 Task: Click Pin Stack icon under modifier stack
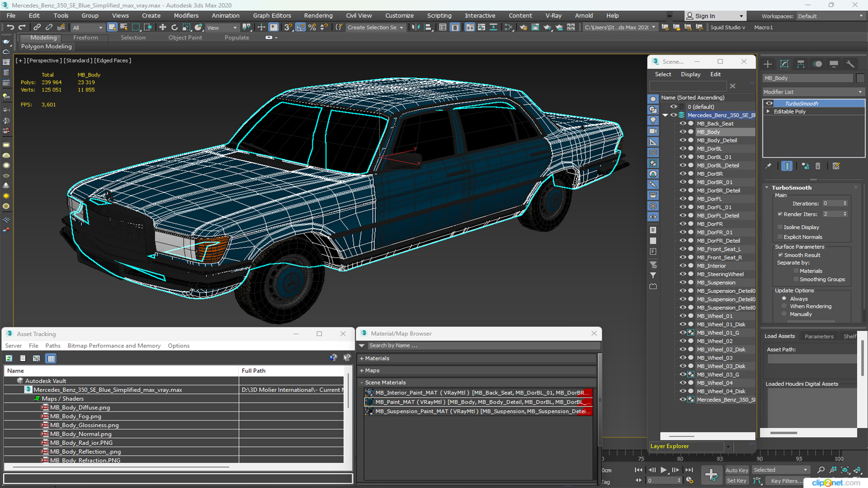click(768, 166)
